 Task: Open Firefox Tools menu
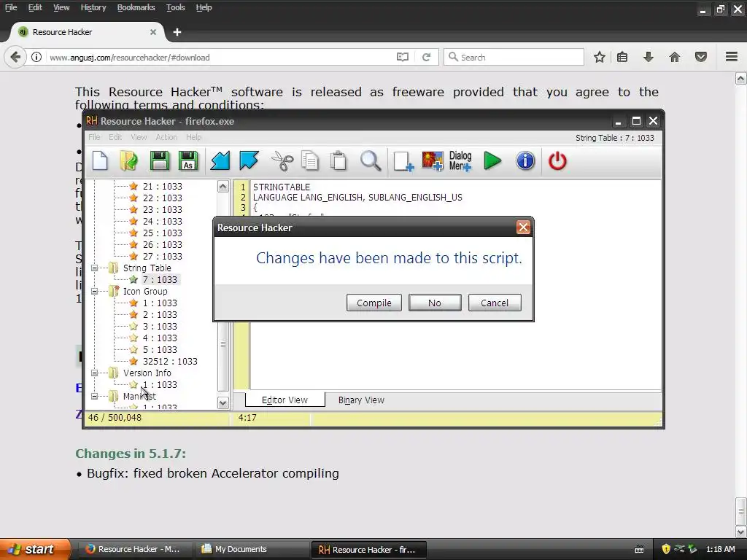[175, 7]
